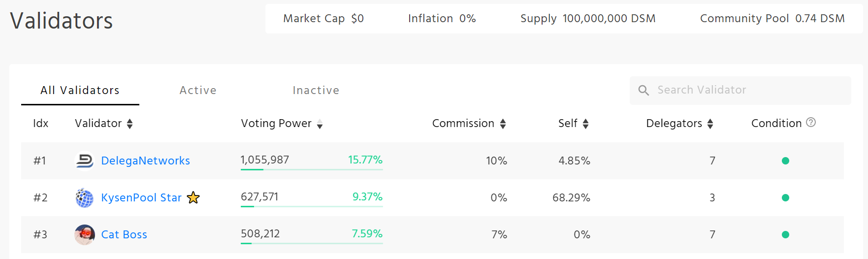Click the Cat Boss avatar image

click(x=84, y=234)
